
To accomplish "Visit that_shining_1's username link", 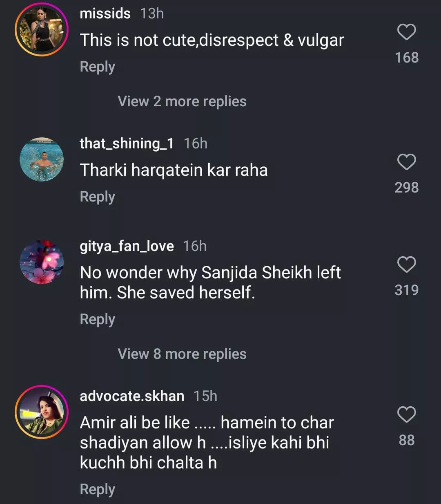I will click(127, 143).
